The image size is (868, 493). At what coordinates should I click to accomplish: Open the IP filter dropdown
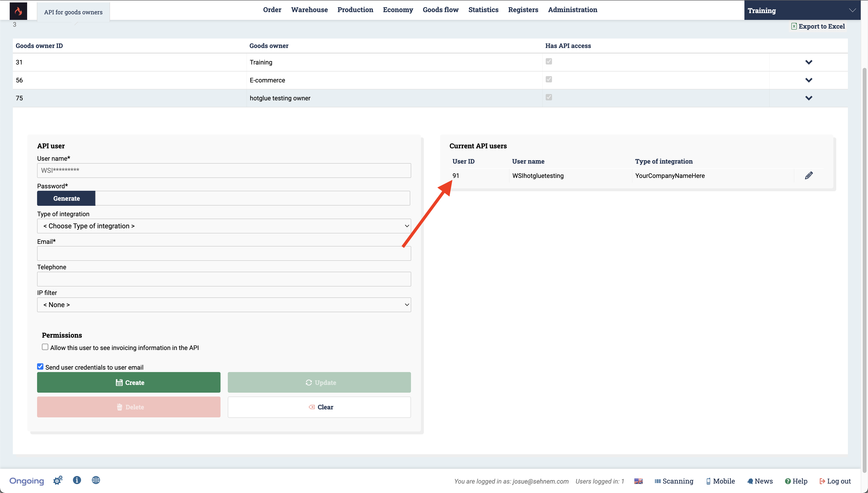(x=224, y=305)
